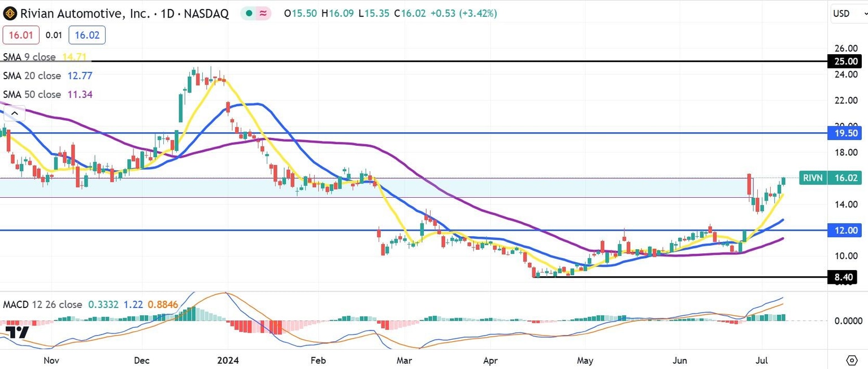Click MACD line value 1.22
Image resolution: width=868 pixels, height=369 pixels.
coord(133,305)
